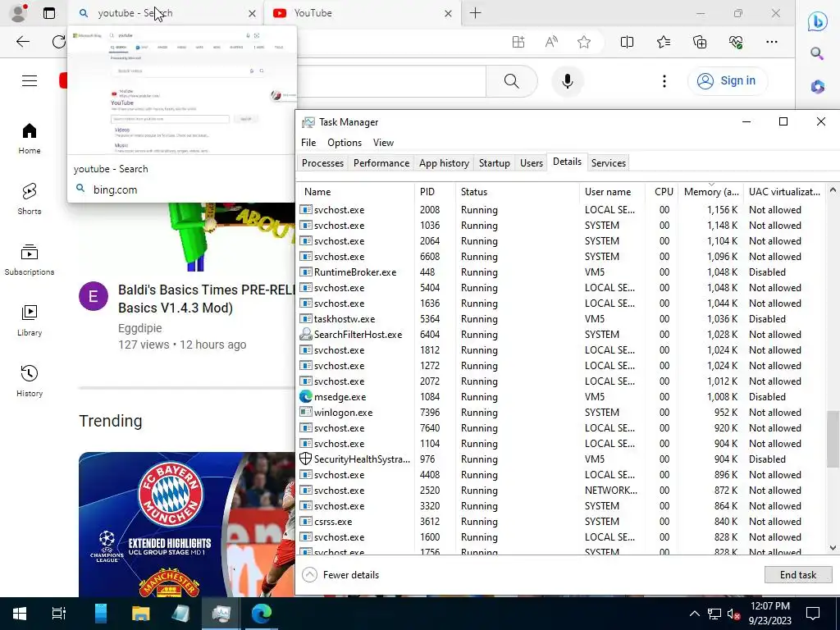Switch to the Startup tab

[x=494, y=163]
